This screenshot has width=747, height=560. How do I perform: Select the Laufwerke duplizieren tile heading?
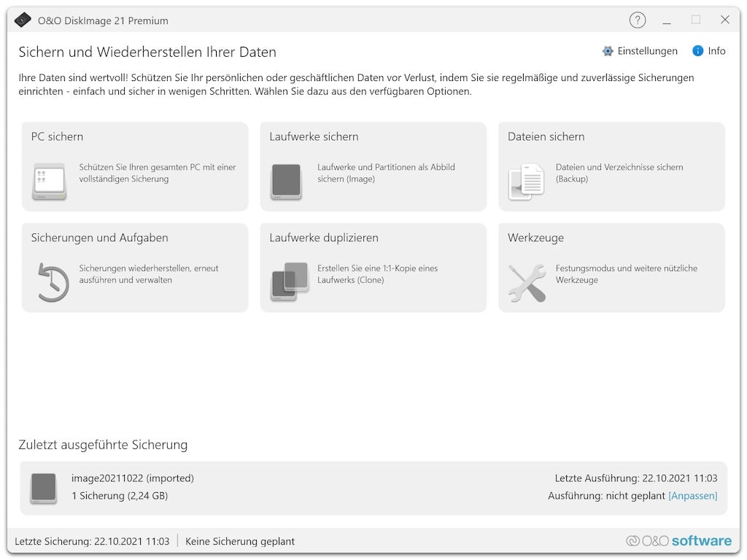click(323, 238)
